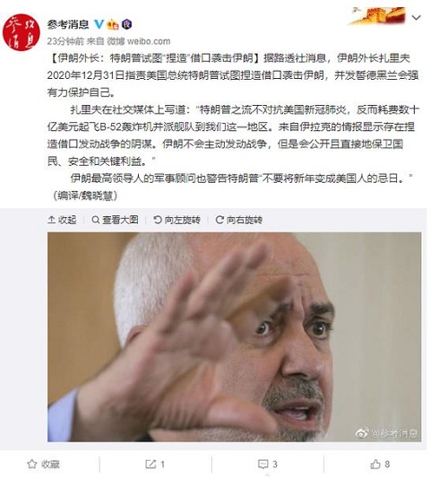This screenshot has width=448, height=478.
Task: Click the magnifier icon beside 查看大图
Action: pyautogui.click(x=95, y=220)
